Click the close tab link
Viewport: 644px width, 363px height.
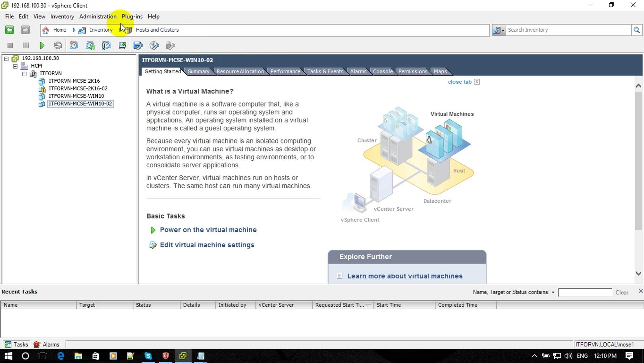(460, 82)
